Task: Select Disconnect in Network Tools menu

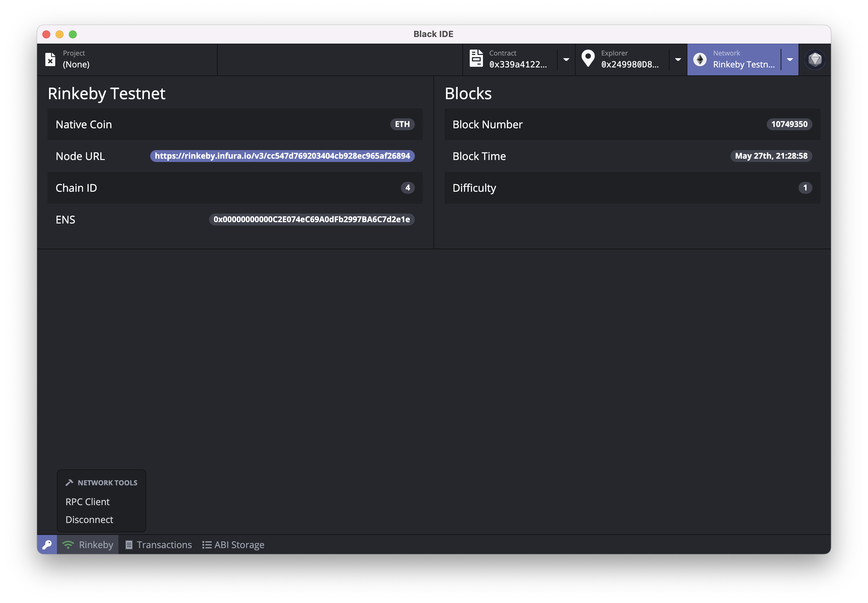Action: coord(89,519)
